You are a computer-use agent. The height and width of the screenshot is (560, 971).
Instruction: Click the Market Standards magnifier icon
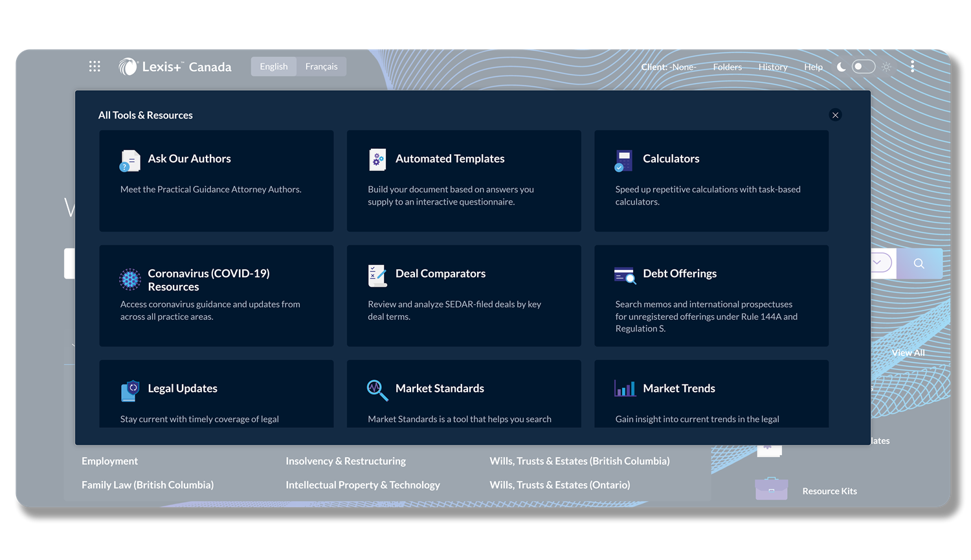[377, 390]
